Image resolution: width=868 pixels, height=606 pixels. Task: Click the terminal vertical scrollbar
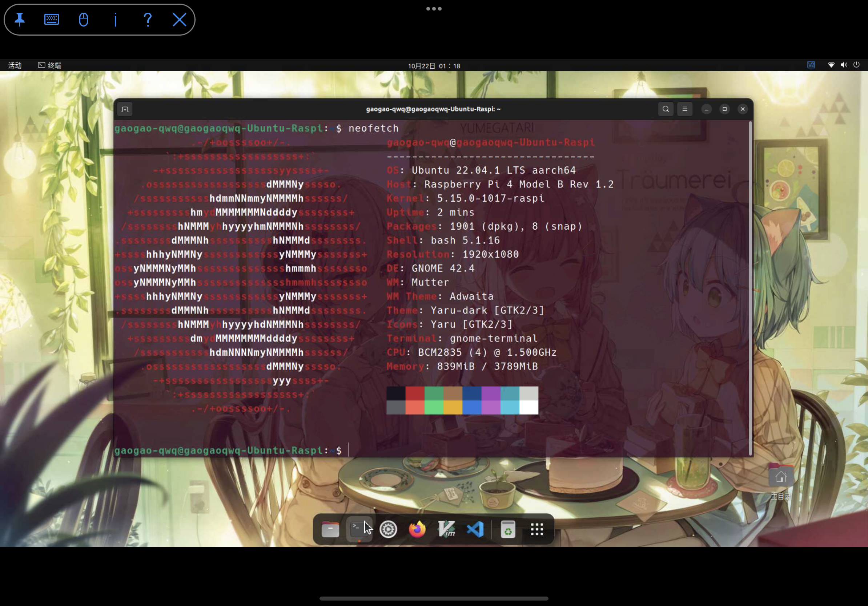[750, 288]
